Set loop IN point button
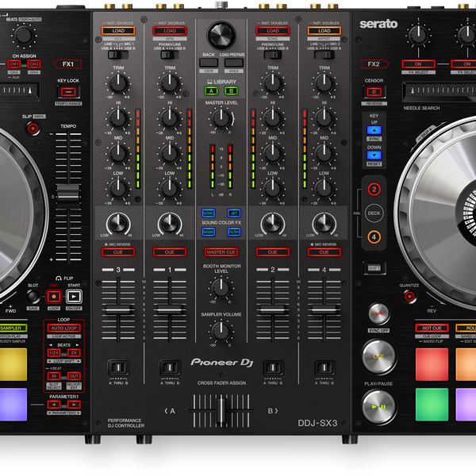This screenshot has height=476, width=476. point(54,376)
